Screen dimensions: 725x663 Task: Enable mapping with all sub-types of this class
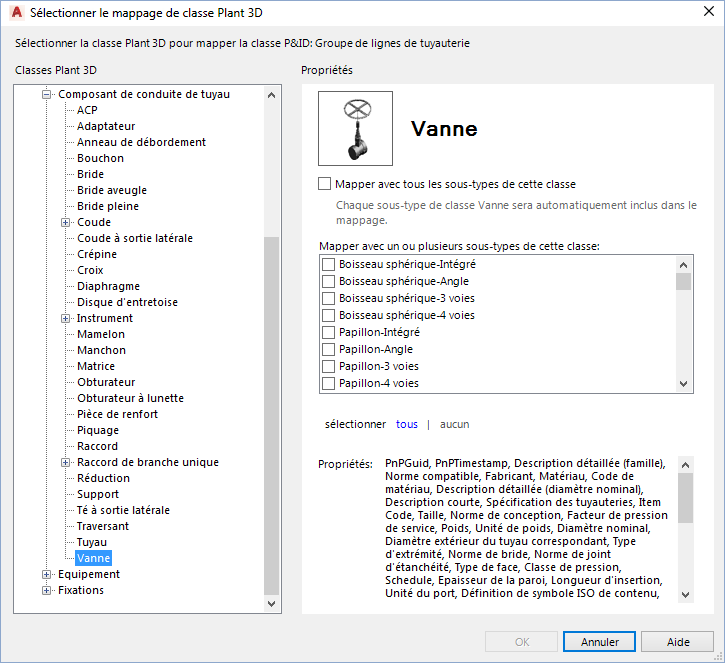pos(325,184)
